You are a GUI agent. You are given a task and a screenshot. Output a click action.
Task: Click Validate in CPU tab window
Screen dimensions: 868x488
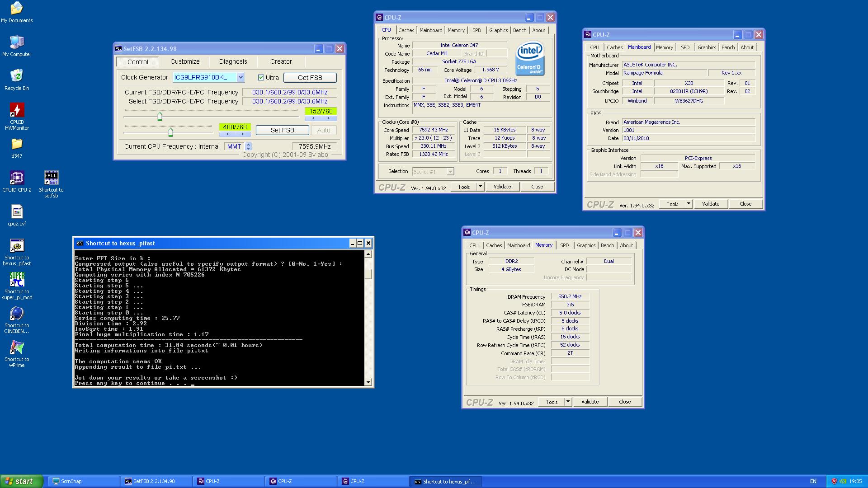(x=502, y=187)
